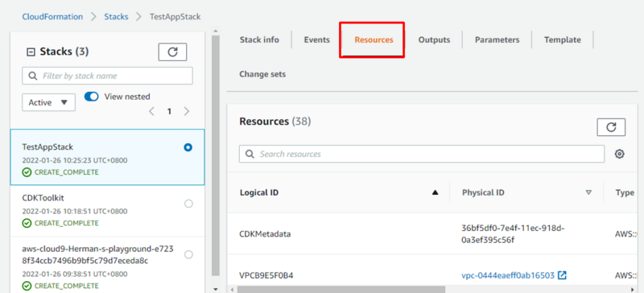Click the stacks panel scroll down arrow

pyautogui.click(x=216, y=289)
